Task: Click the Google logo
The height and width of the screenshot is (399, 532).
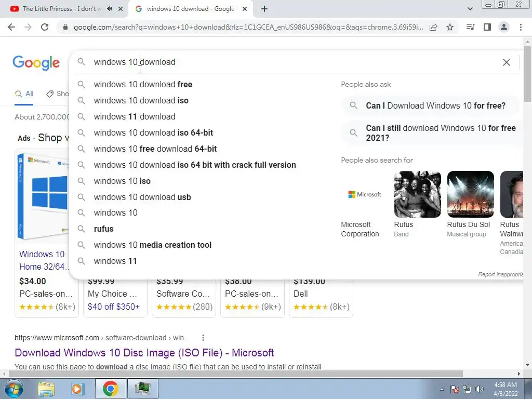Action: (x=36, y=63)
